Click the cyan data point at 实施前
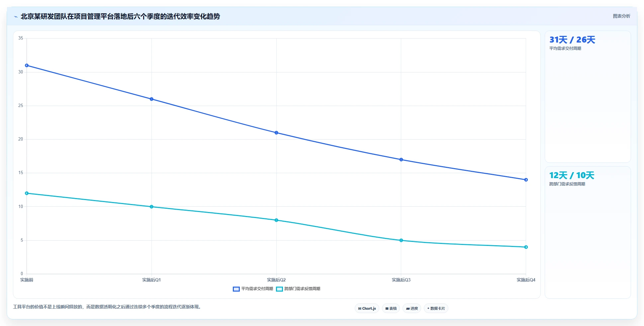This screenshot has width=644, height=326. coord(27,193)
